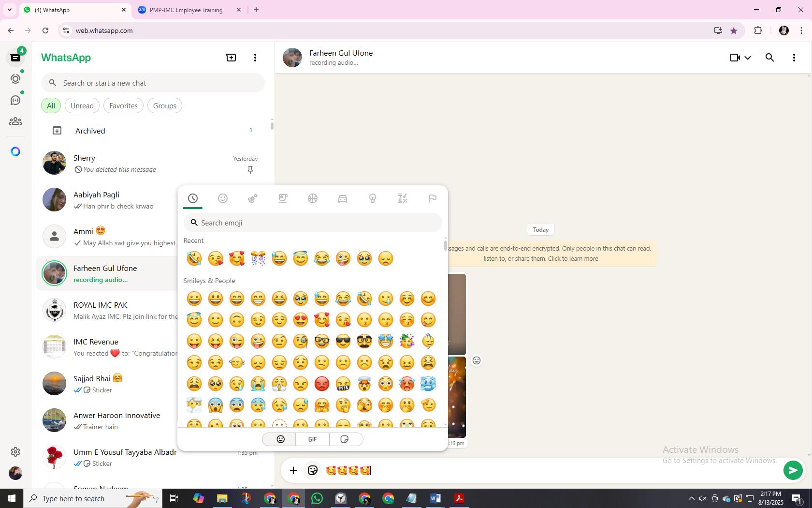Open Farheen Gul Ufone contact header

tap(341, 58)
